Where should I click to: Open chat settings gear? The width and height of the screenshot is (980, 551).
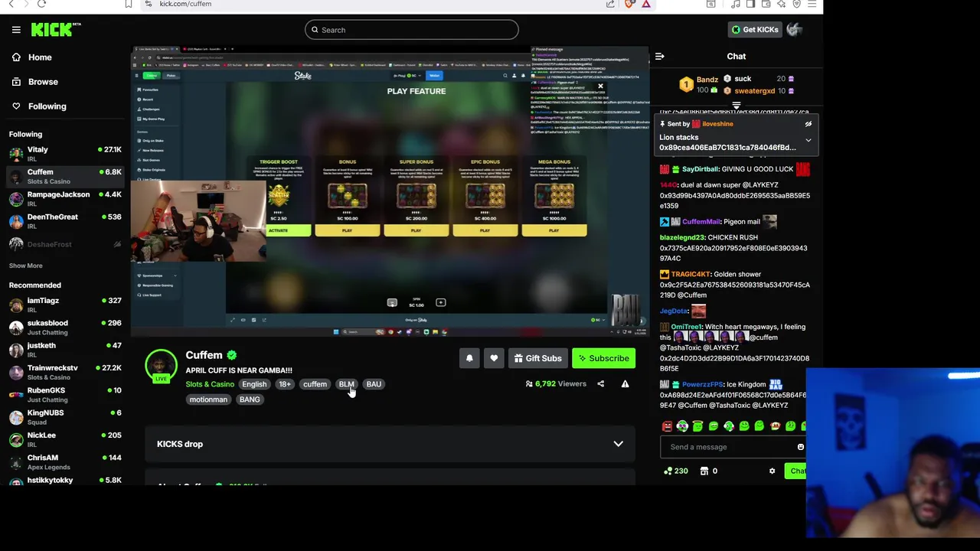pos(772,471)
